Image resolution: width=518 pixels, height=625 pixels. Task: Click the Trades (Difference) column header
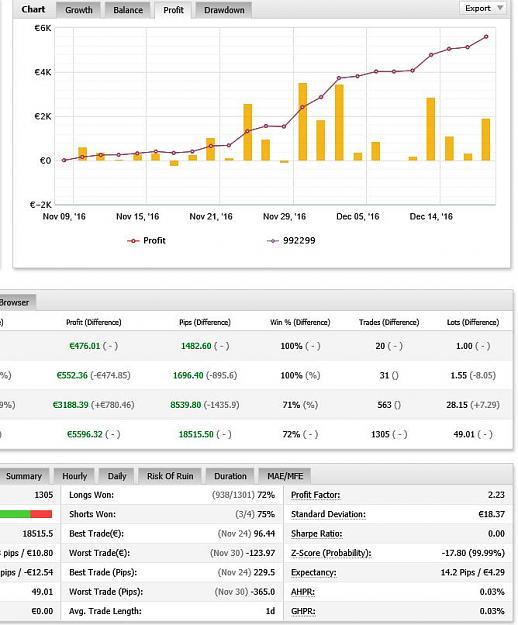tap(389, 322)
